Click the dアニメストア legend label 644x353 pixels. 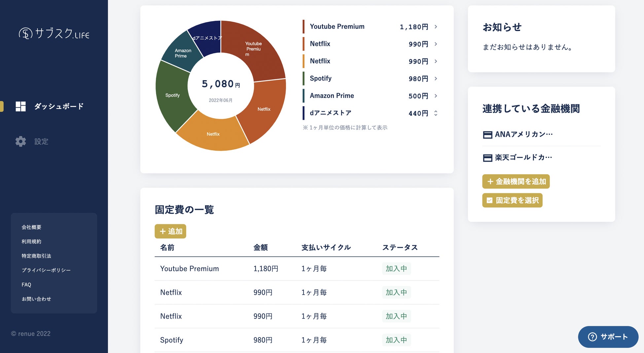tap(331, 113)
